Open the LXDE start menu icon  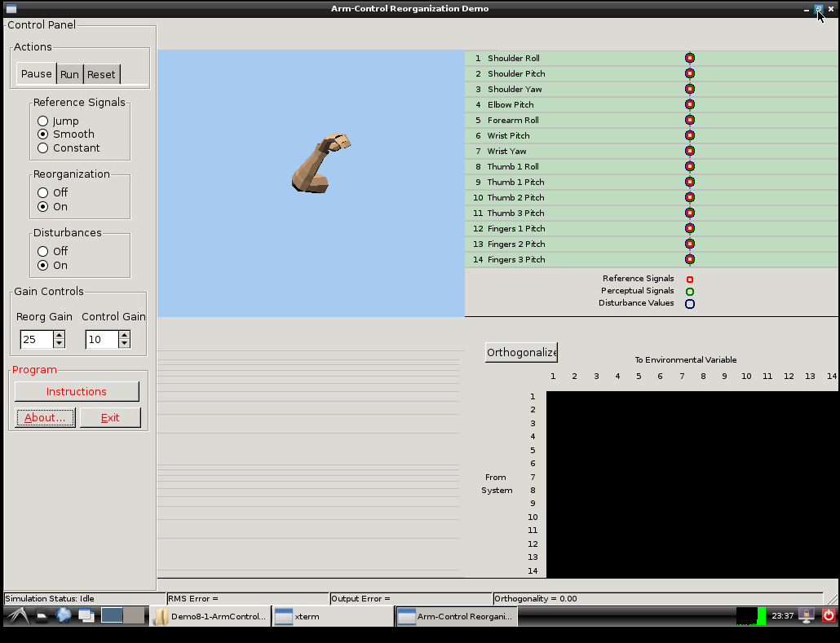coord(18,616)
